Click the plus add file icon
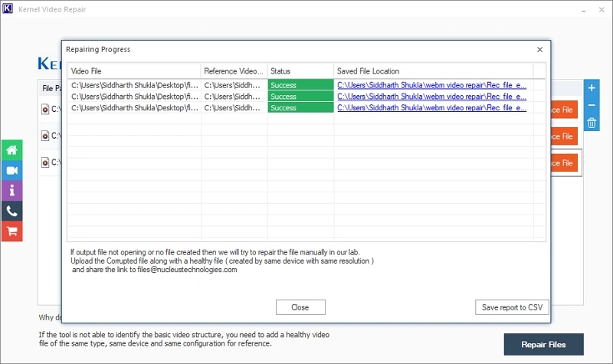 pyautogui.click(x=592, y=88)
